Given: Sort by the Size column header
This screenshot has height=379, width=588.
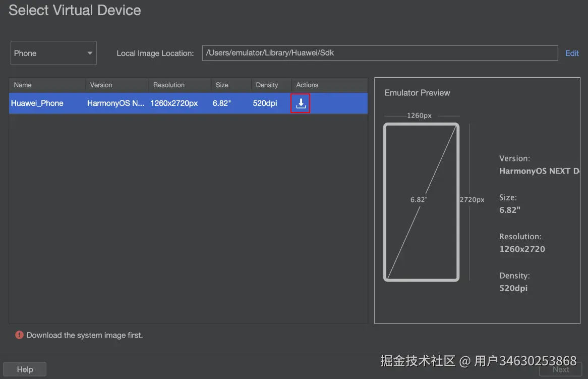Looking at the screenshot, I should [x=231, y=85].
